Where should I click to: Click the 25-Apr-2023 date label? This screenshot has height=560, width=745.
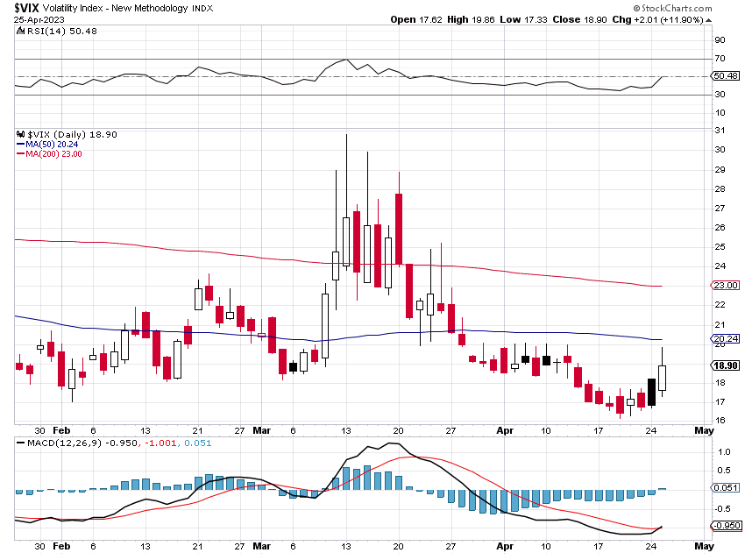[39, 20]
